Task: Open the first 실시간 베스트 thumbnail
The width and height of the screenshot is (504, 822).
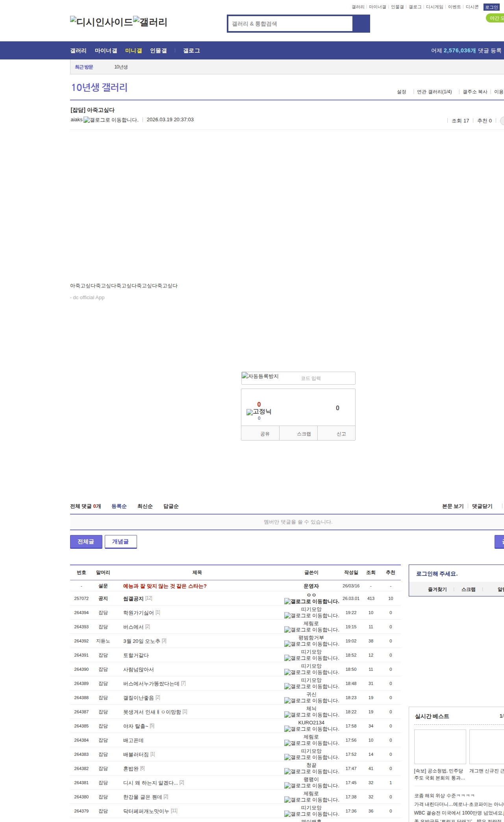Action: click(x=440, y=746)
